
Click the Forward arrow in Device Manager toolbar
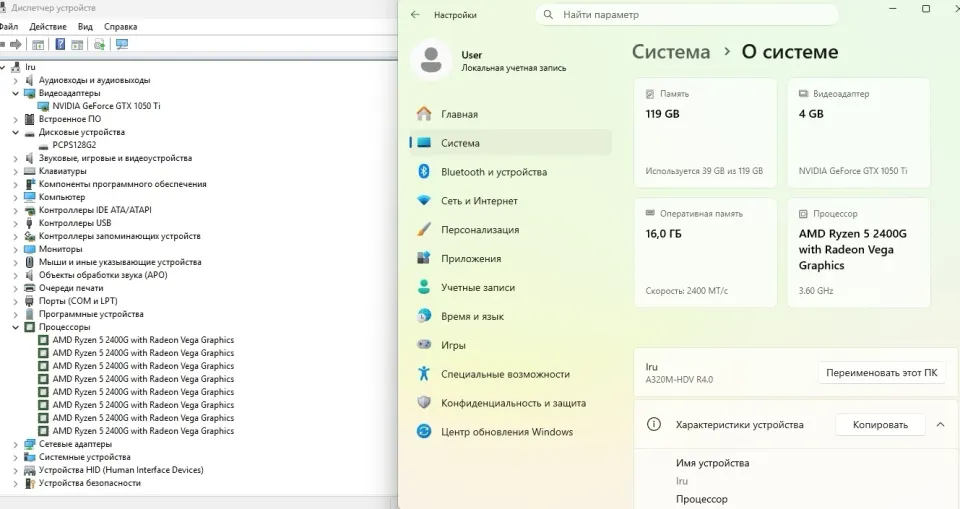(x=16, y=44)
